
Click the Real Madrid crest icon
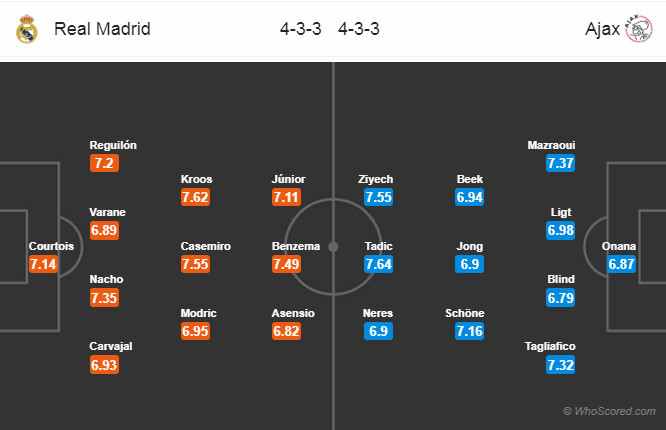pyautogui.click(x=26, y=29)
